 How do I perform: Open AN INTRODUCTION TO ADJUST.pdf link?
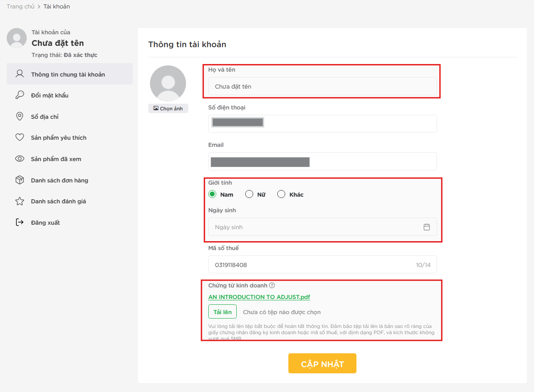tap(259, 297)
